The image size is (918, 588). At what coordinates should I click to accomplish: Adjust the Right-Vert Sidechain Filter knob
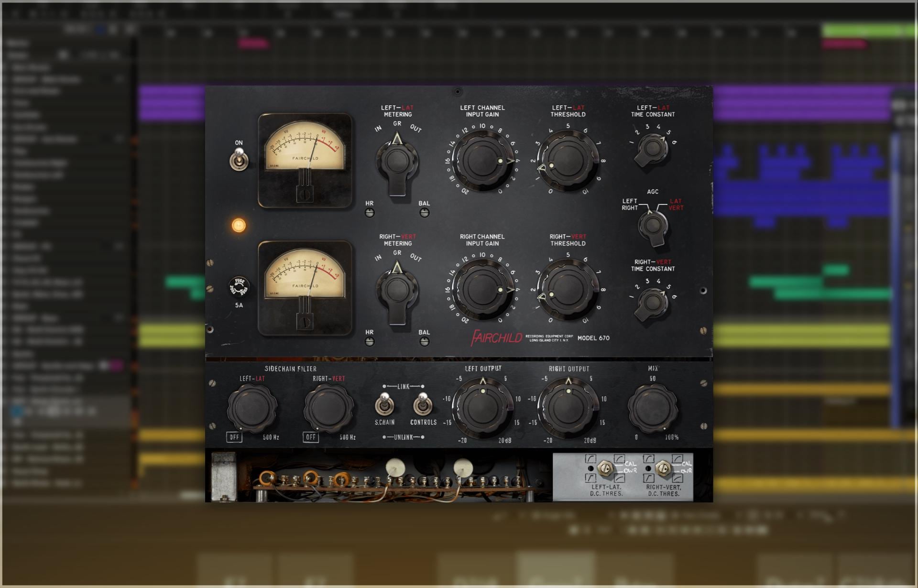pyautogui.click(x=328, y=408)
